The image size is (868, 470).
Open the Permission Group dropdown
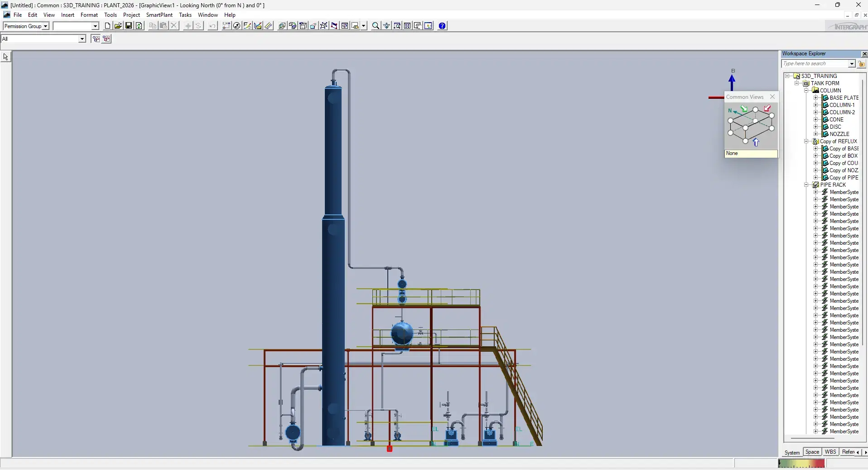[45, 26]
